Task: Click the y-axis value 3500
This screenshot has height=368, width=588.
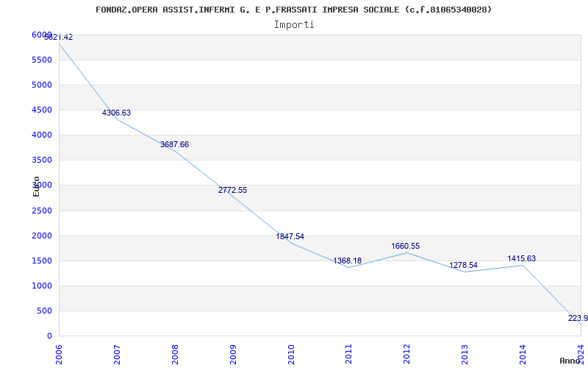Action: pos(42,160)
